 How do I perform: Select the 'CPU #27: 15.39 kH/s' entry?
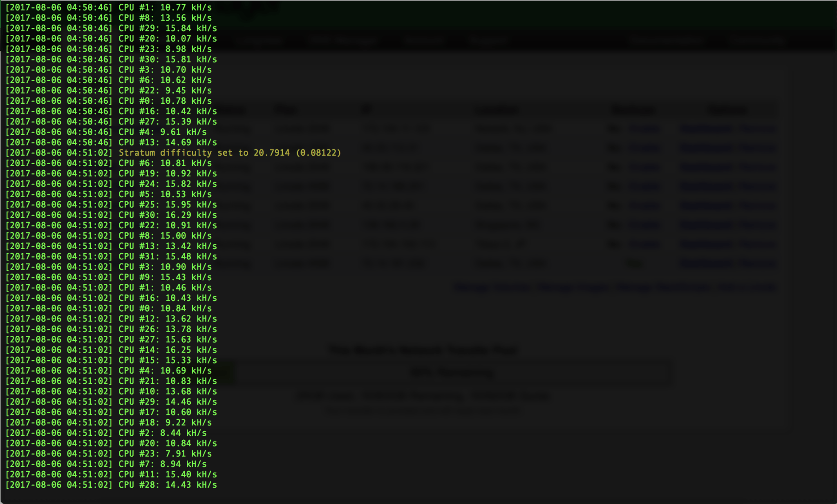(111, 122)
